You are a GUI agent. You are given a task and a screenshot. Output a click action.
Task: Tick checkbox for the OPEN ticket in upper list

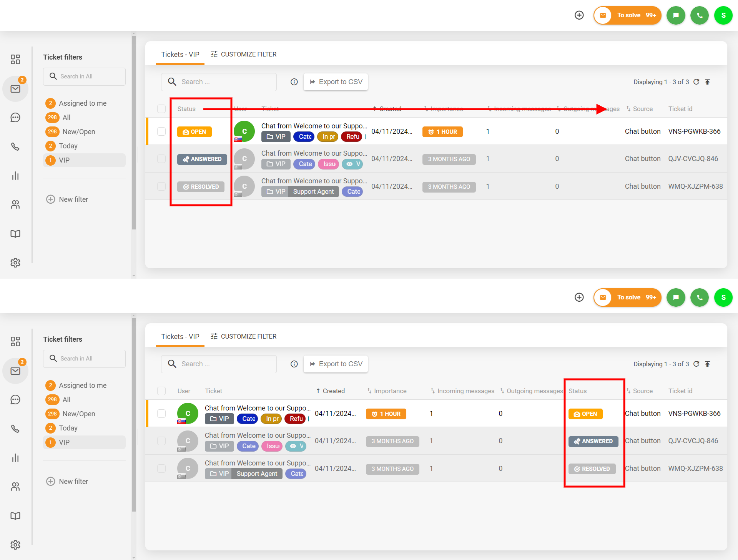pos(161,131)
